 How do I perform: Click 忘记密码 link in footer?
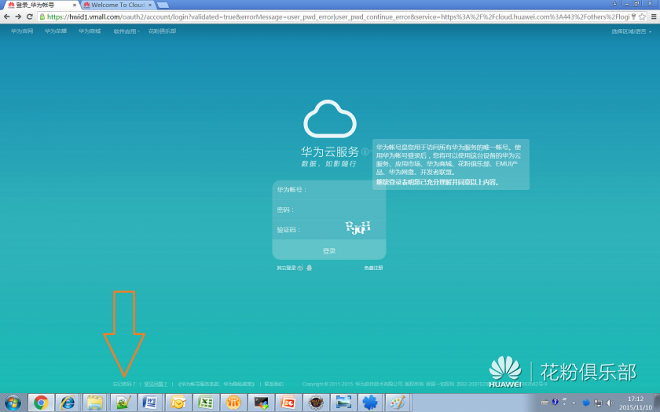point(124,384)
